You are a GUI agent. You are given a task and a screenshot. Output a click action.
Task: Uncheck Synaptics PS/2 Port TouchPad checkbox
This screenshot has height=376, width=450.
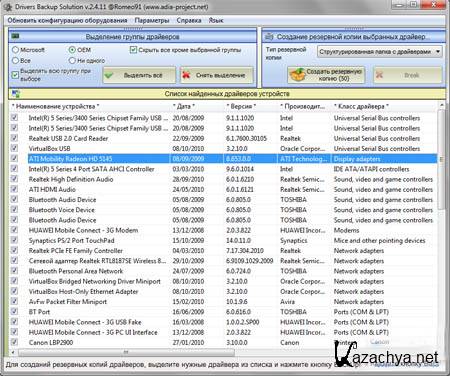pos(14,240)
